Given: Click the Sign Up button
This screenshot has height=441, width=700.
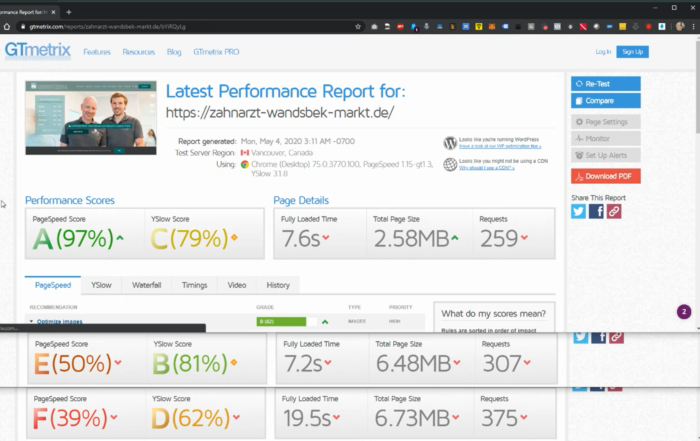Looking at the screenshot, I should (633, 52).
